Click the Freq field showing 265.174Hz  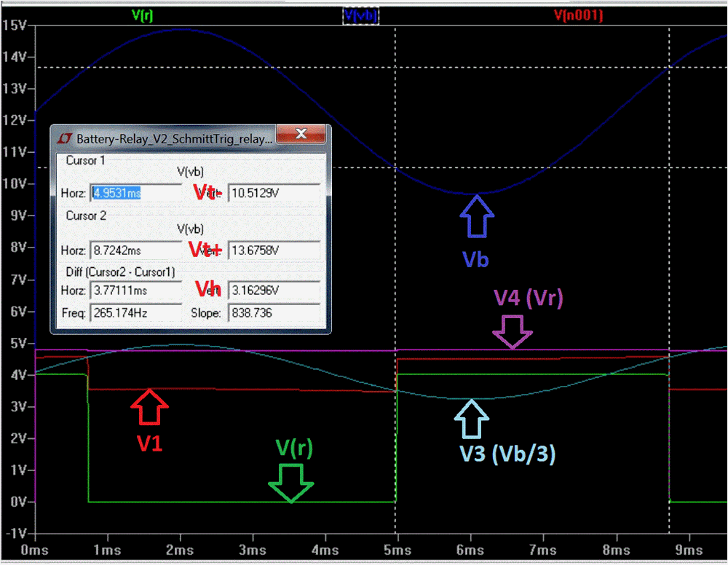(x=135, y=314)
